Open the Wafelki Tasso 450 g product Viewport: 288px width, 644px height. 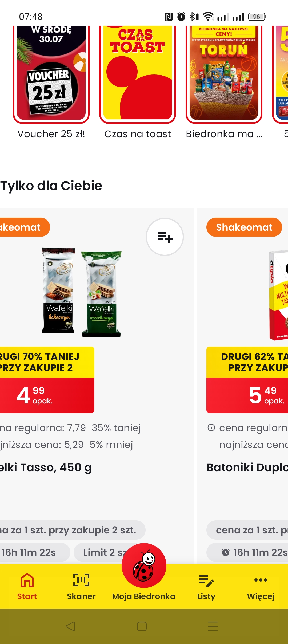click(45, 468)
